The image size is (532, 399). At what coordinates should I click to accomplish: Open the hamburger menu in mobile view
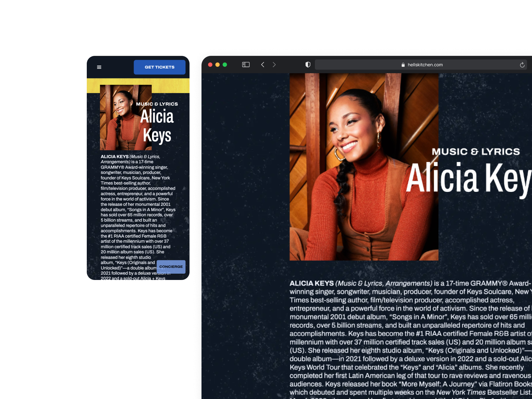(99, 67)
